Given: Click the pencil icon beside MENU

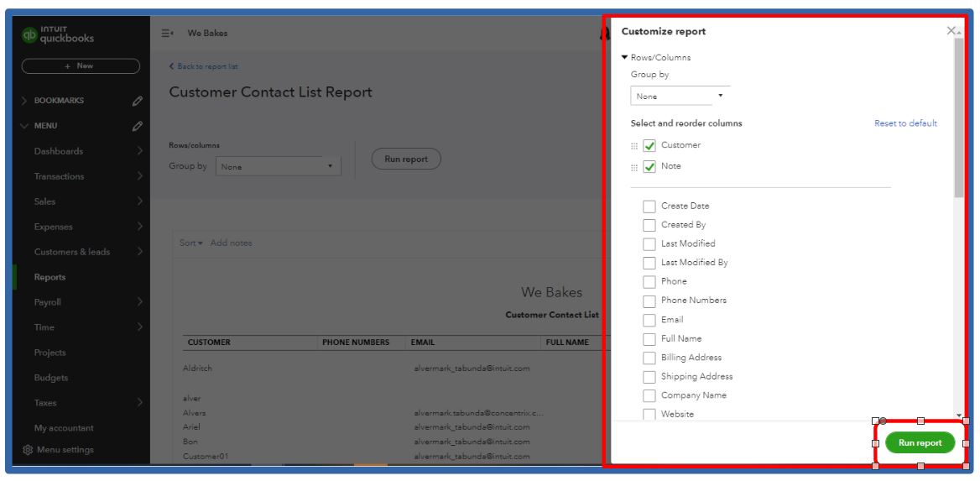Looking at the screenshot, I should pyautogui.click(x=138, y=126).
